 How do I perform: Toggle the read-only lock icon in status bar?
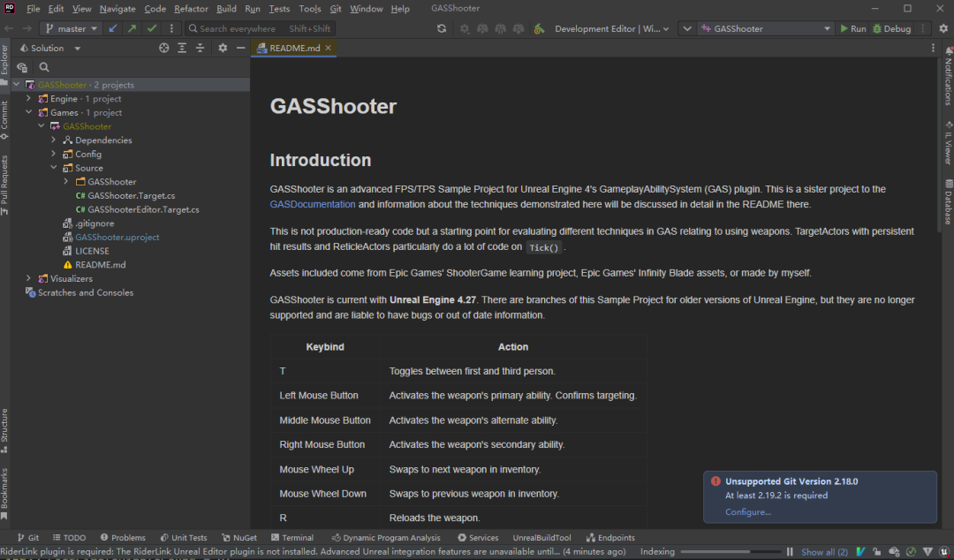(877, 552)
